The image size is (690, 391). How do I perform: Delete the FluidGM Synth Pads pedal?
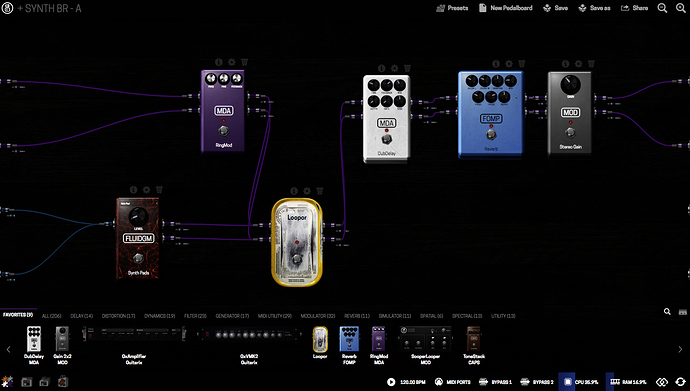tap(159, 190)
